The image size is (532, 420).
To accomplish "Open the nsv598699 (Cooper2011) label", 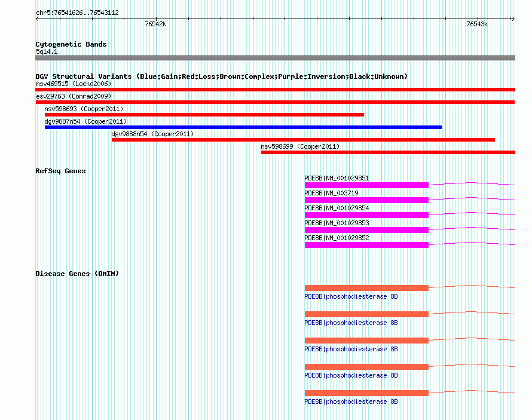I will click(300, 146).
